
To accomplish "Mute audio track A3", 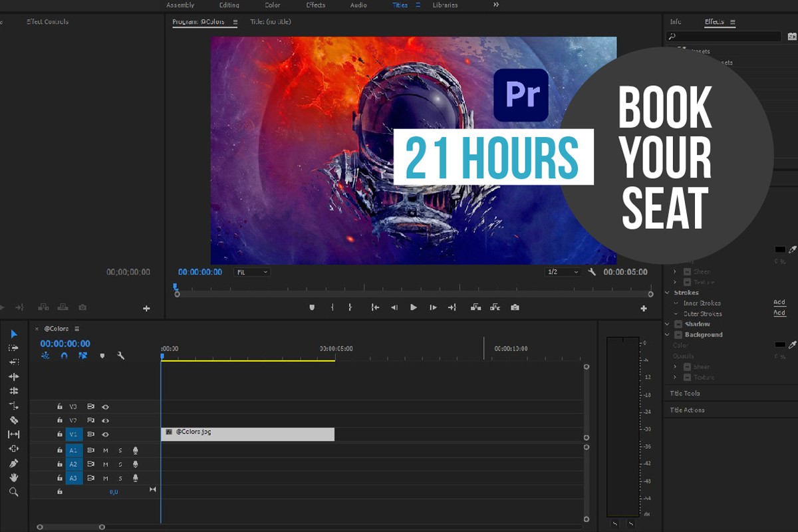I will point(106,478).
